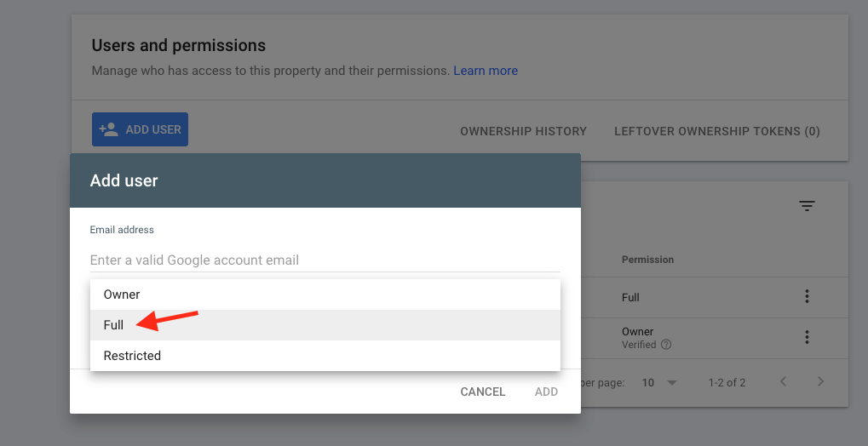Click the Verified help question-mark icon

click(x=666, y=345)
